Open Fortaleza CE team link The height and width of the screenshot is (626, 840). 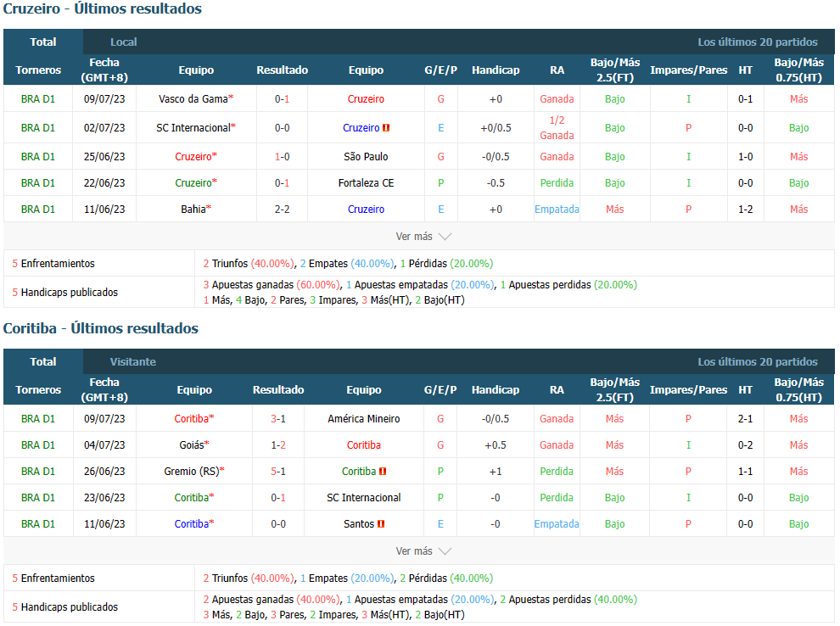point(366,182)
